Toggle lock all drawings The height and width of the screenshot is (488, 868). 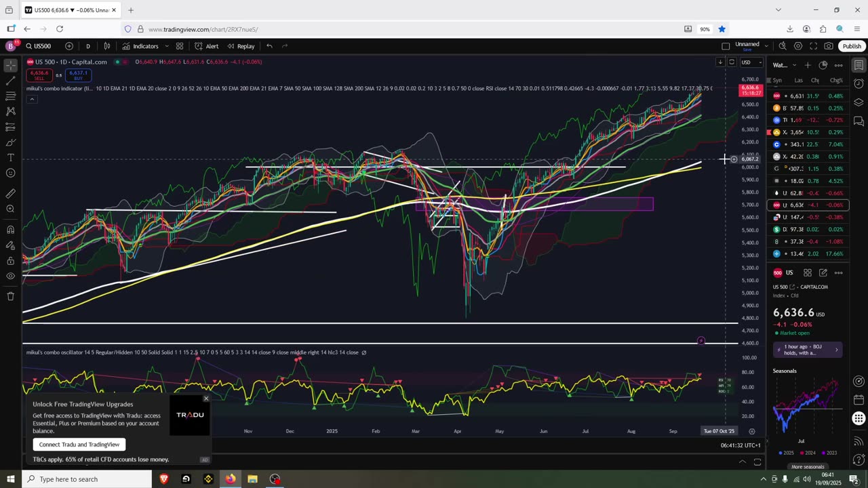pyautogui.click(x=10, y=261)
